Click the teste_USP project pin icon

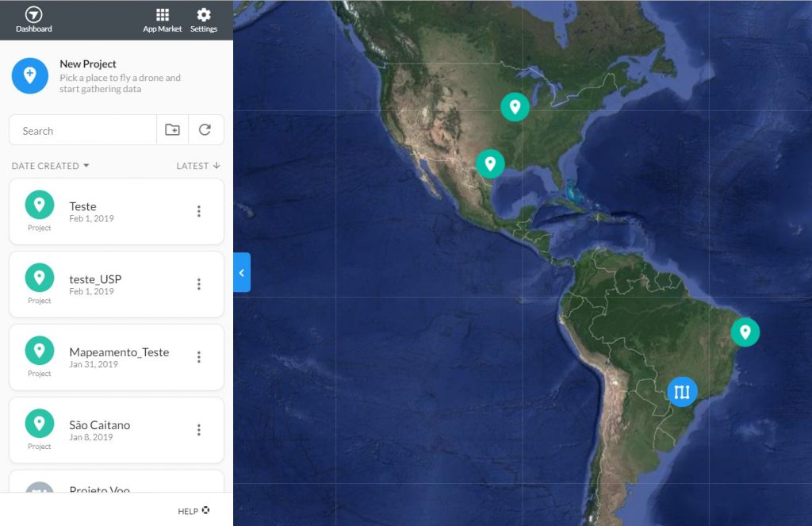coord(40,278)
